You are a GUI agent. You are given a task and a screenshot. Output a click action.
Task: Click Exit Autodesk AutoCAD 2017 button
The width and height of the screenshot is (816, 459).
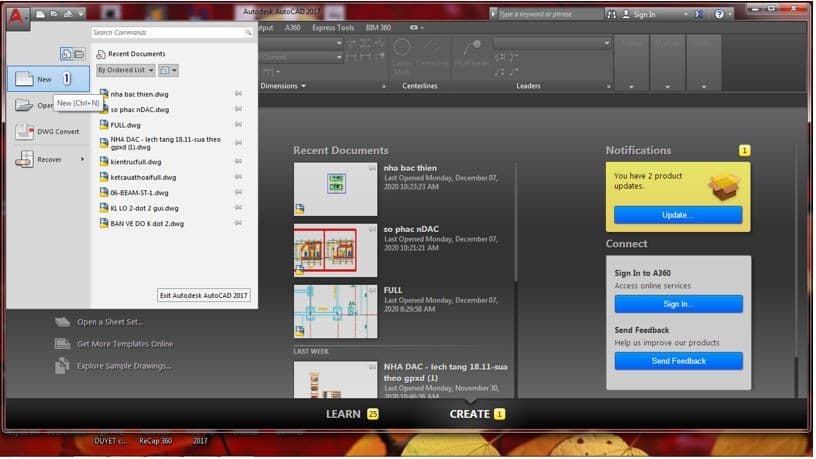pyautogui.click(x=204, y=296)
